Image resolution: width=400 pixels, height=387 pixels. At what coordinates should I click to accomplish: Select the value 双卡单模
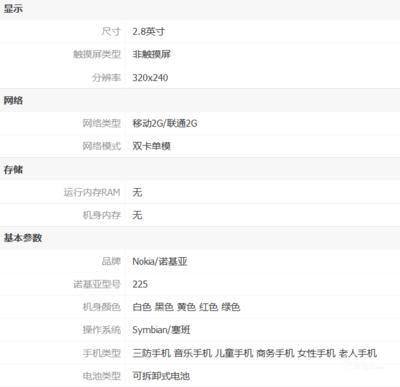pos(151,146)
